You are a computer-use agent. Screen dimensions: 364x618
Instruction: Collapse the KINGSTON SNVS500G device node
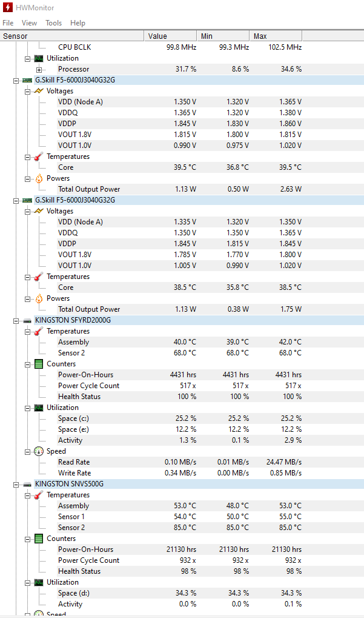[15, 484]
